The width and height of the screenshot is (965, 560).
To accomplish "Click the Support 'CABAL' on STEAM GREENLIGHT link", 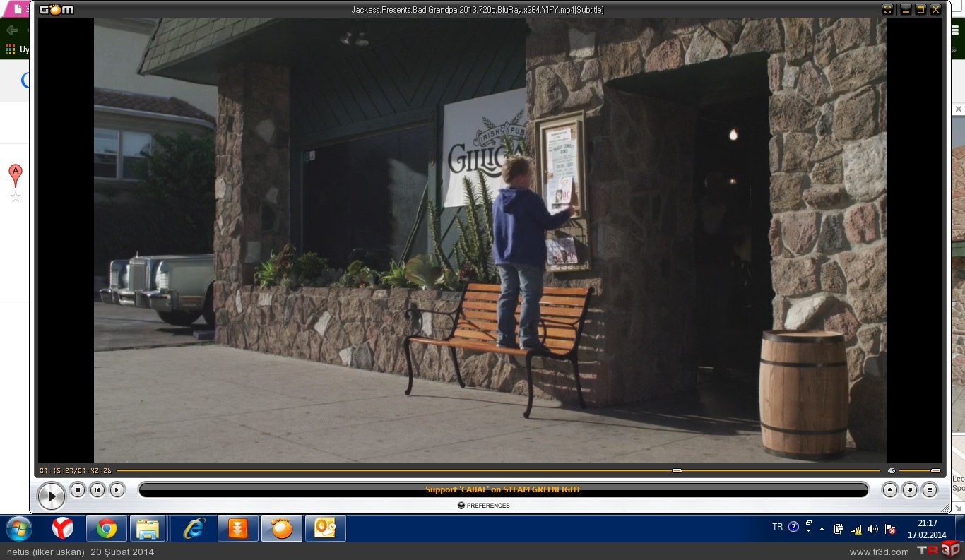I will [x=503, y=489].
